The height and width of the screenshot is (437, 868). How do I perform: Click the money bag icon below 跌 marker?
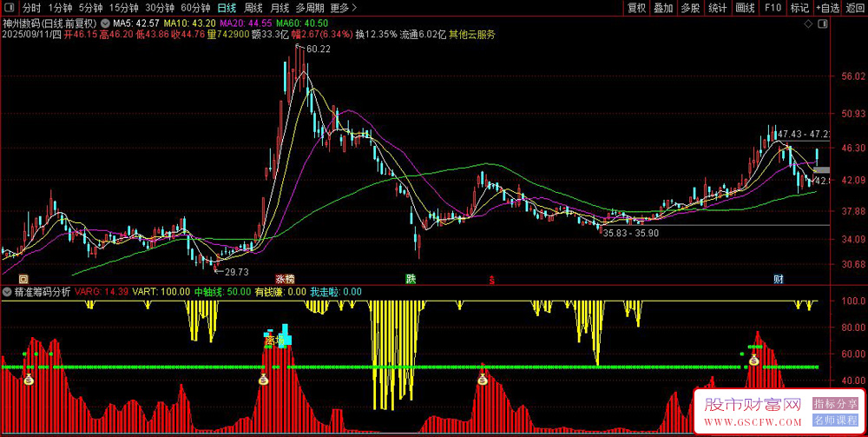[483, 380]
